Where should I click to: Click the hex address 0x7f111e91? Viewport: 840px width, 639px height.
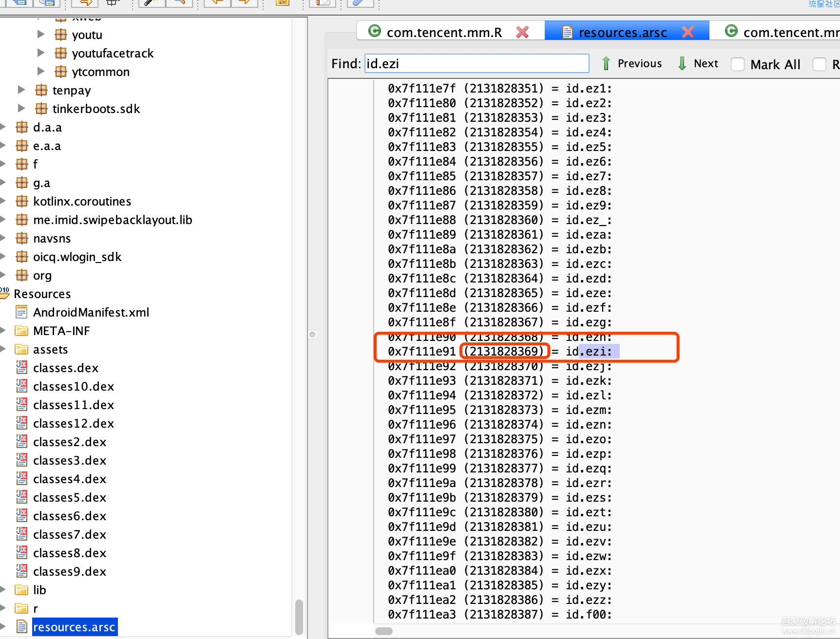tap(422, 351)
